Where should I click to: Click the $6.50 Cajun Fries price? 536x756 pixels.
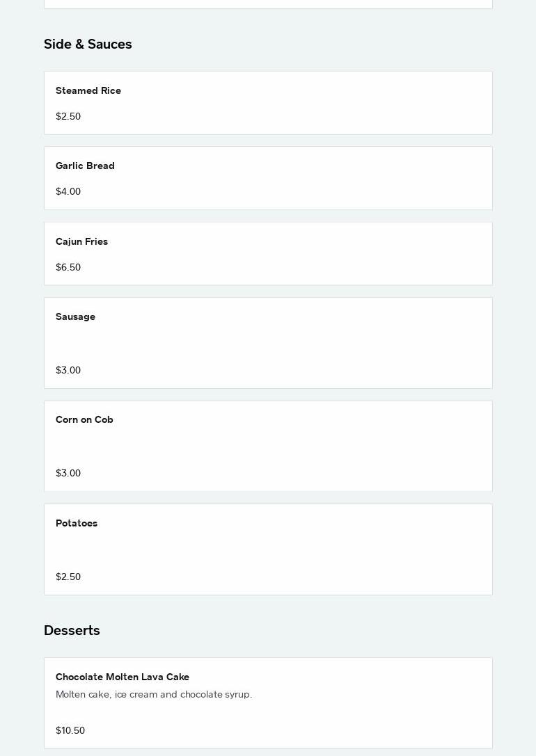[68, 268]
